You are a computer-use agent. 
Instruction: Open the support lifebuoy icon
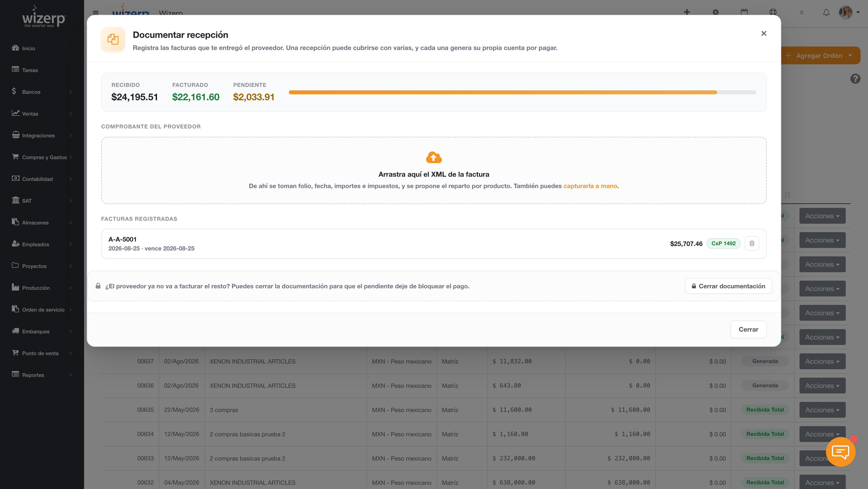773,12
